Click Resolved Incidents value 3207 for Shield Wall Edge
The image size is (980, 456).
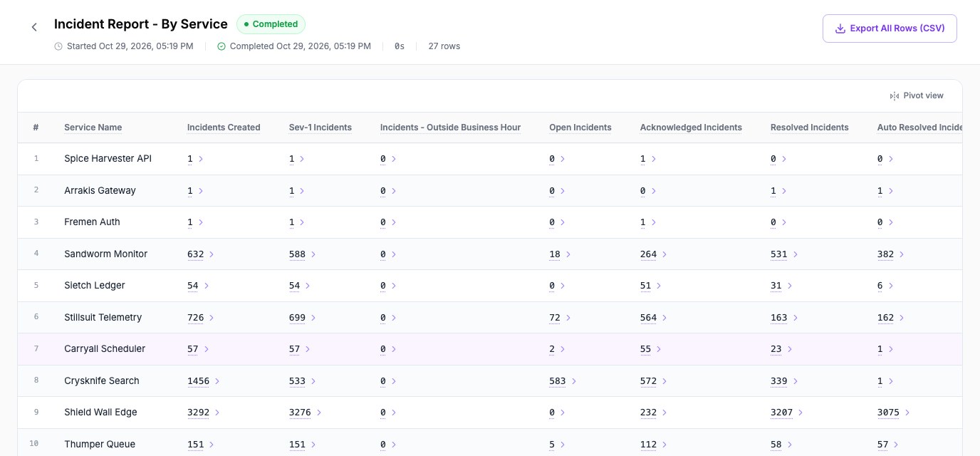pyautogui.click(x=781, y=413)
